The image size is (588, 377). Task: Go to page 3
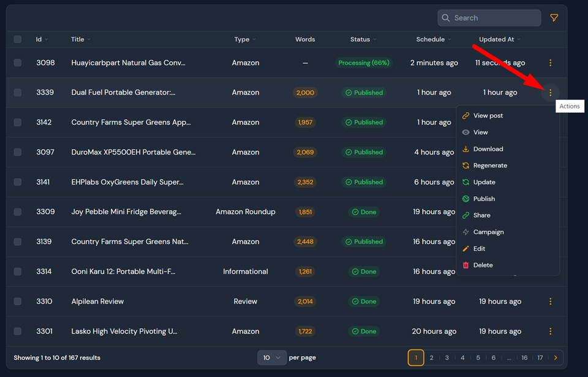pos(447,357)
